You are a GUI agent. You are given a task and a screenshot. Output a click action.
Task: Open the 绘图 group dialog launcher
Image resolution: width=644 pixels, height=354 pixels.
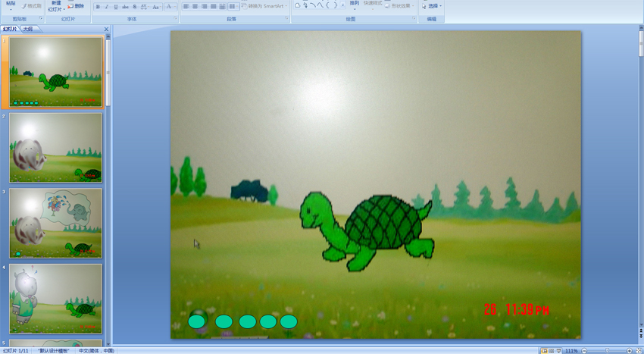[x=414, y=18]
